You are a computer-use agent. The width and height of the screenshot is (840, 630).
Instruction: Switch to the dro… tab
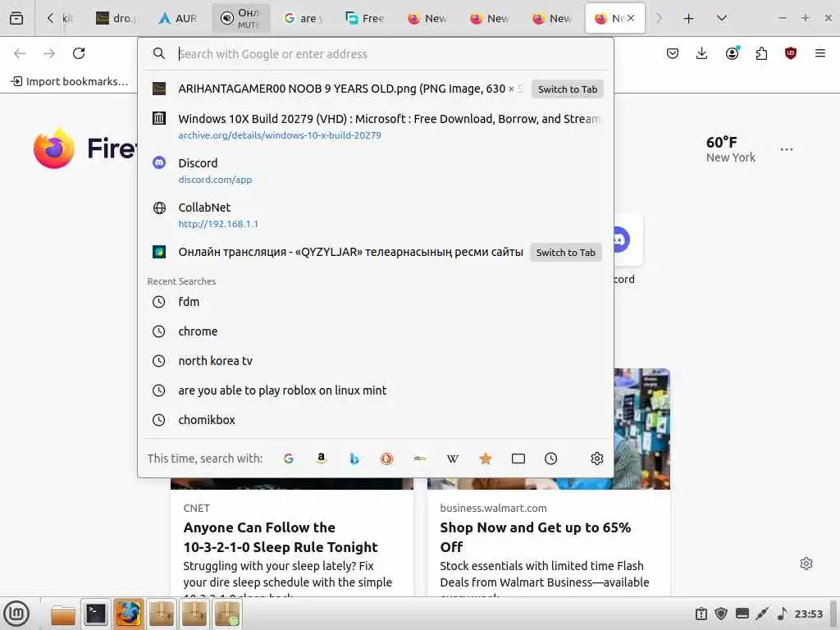coord(116,18)
